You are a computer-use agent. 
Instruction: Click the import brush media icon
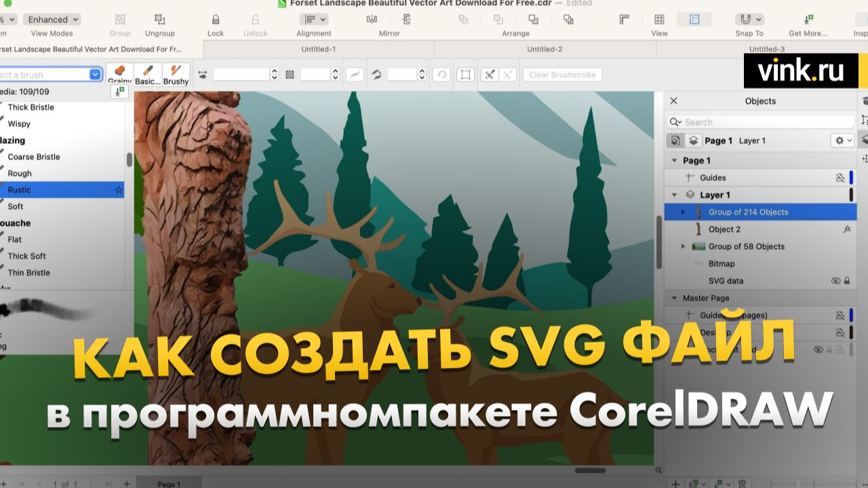click(119, 91)
